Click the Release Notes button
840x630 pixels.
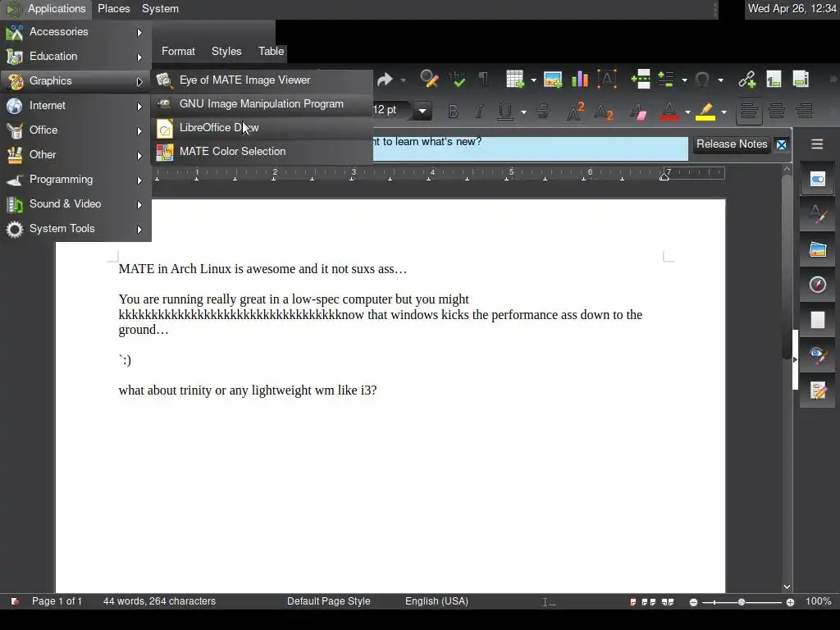(732, 144)
